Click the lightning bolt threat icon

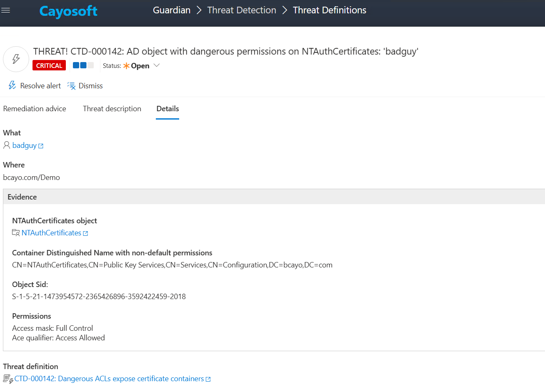click(16, 59)
